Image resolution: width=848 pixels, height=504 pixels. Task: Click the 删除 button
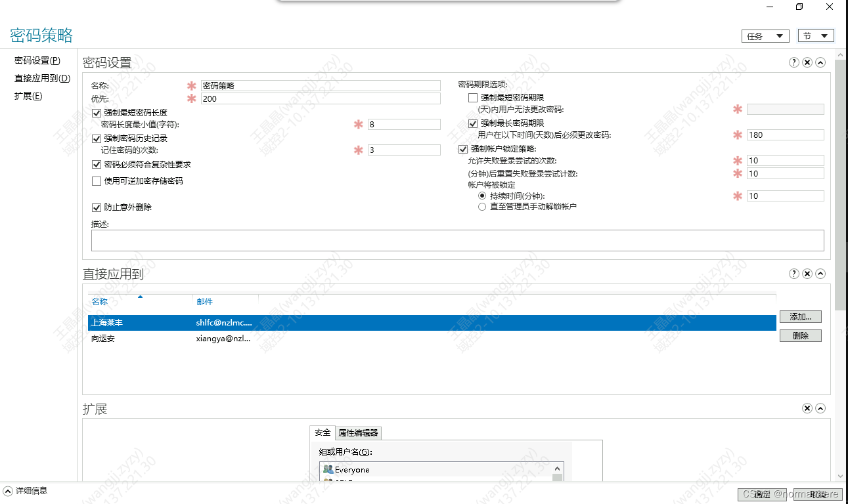click(801, 335)
